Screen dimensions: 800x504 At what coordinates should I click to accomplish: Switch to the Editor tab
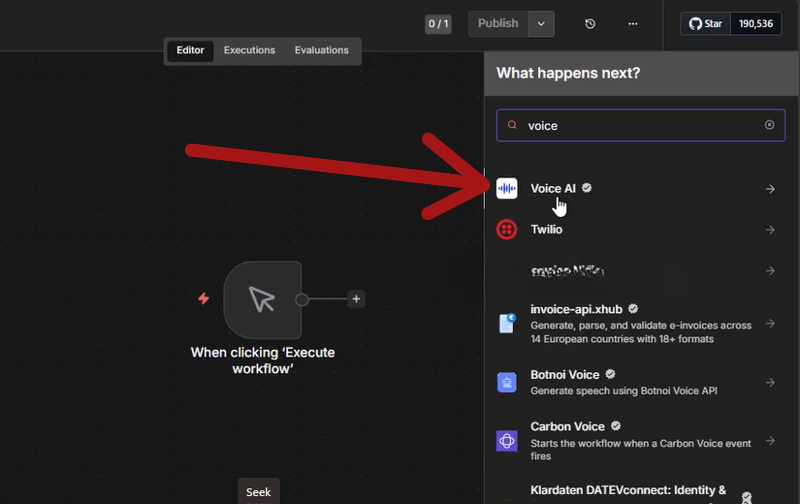[x=190, y=50]
